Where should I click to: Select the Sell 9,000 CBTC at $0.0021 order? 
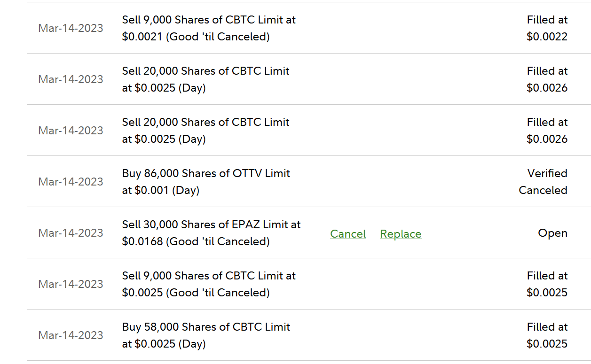pos(209,28)
